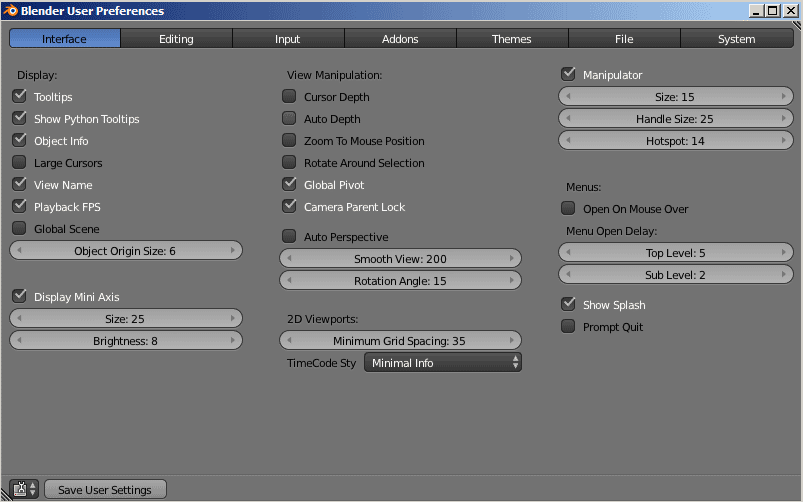Toggle the Object Info checkbox
Screen dimensions: 803x502
point(19,140)
